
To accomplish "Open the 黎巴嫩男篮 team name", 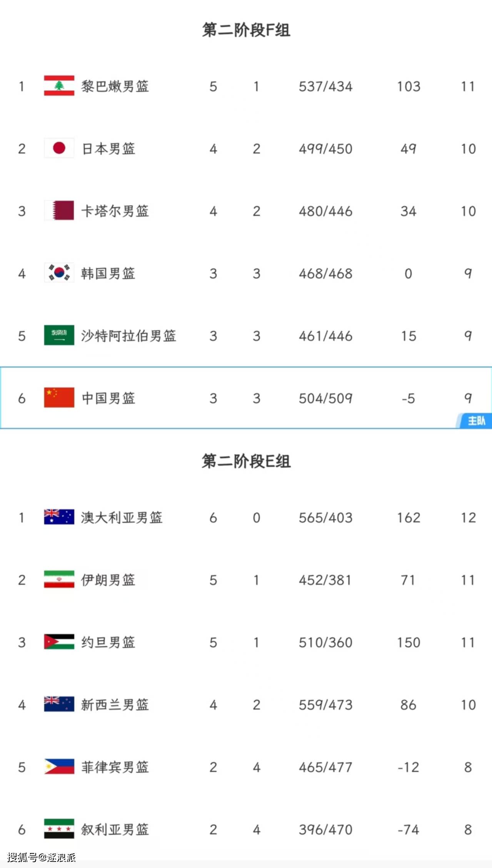I will click(115, 86).
